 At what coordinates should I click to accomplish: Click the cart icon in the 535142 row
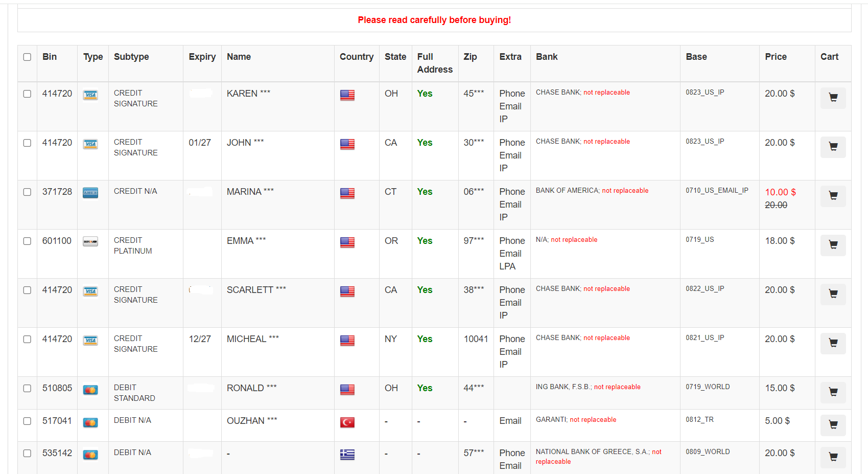pos(833,457)
